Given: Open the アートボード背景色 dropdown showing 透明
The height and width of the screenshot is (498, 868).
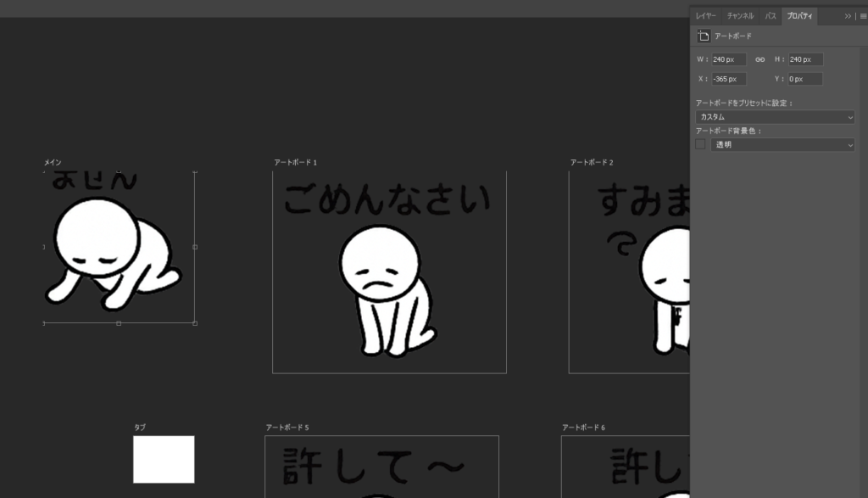Looking at the screenshot, I should tap(782, 145).
